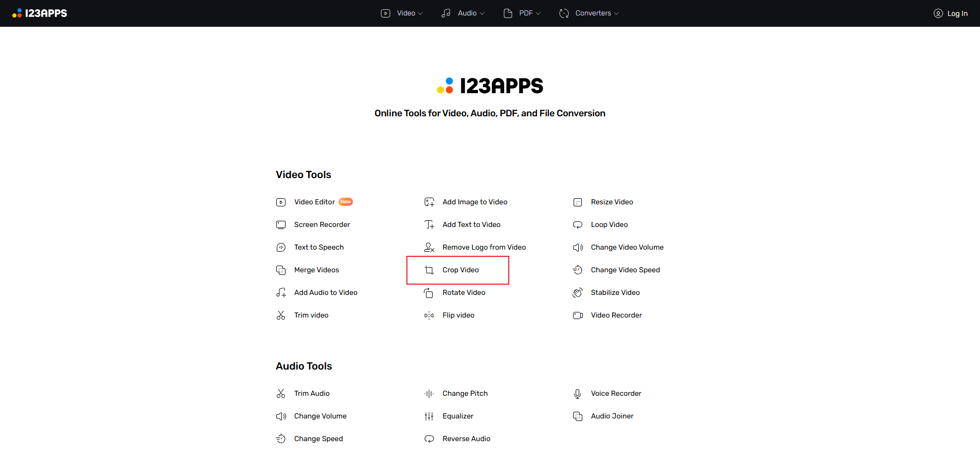Open the PDF menu in the navigation bar

tap(522, 13)
